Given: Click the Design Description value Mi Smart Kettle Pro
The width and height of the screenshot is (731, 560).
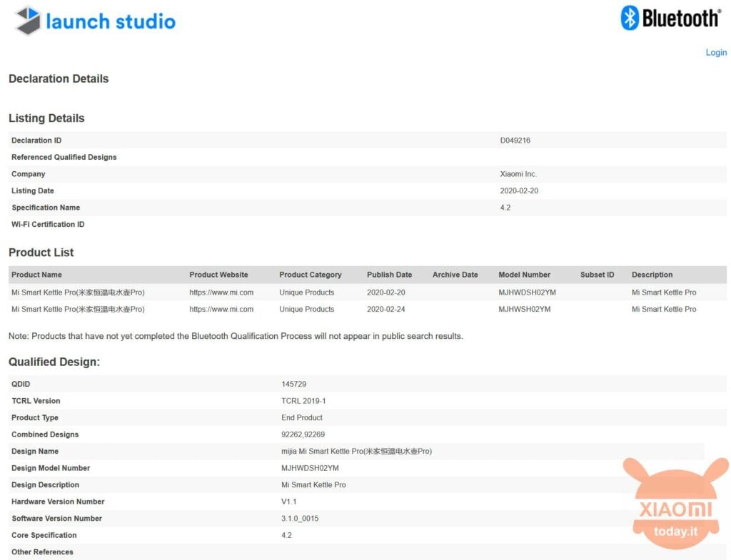Looking at the screenshot, I should [313, 484].
